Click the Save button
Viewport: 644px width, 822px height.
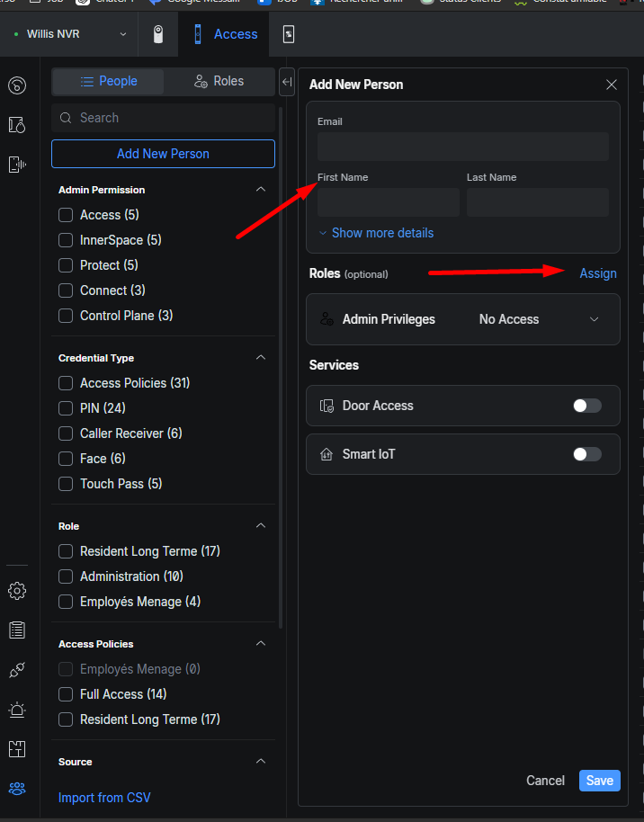599,781
